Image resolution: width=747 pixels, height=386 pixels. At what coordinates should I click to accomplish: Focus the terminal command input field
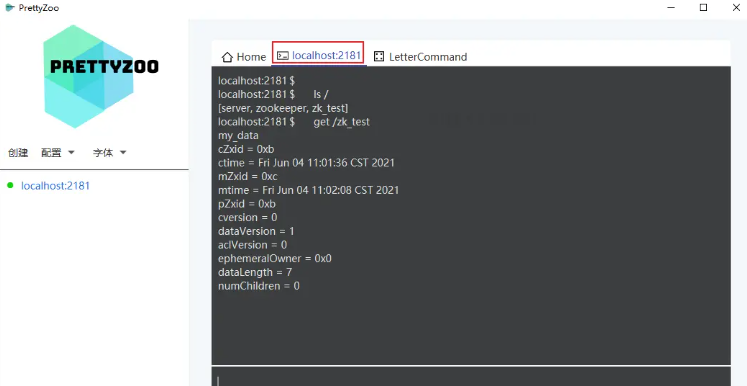coord(471,376)
